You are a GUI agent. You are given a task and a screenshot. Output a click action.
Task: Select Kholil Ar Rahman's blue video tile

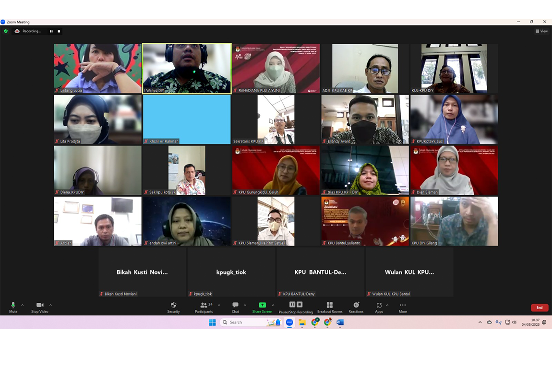187,119
